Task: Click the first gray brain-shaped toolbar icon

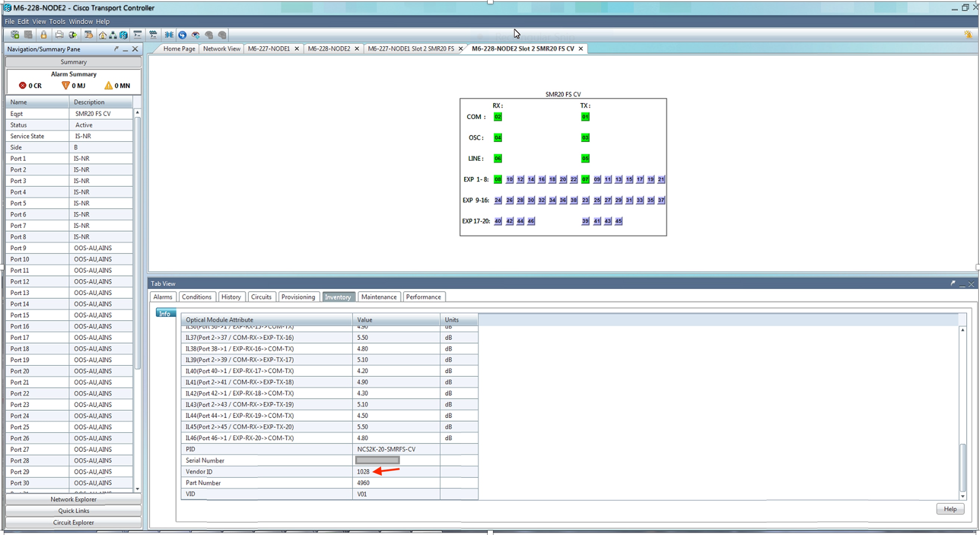Action: point(209,35)
